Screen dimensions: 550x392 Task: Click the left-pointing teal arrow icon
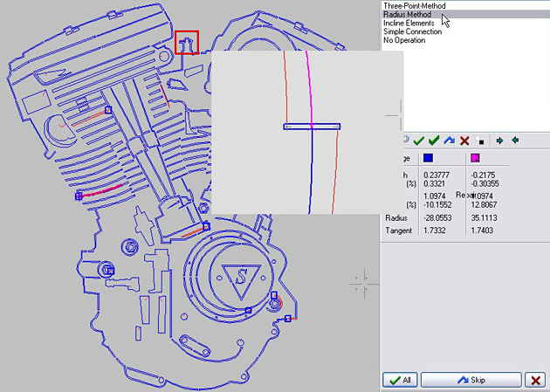[515, 141]
